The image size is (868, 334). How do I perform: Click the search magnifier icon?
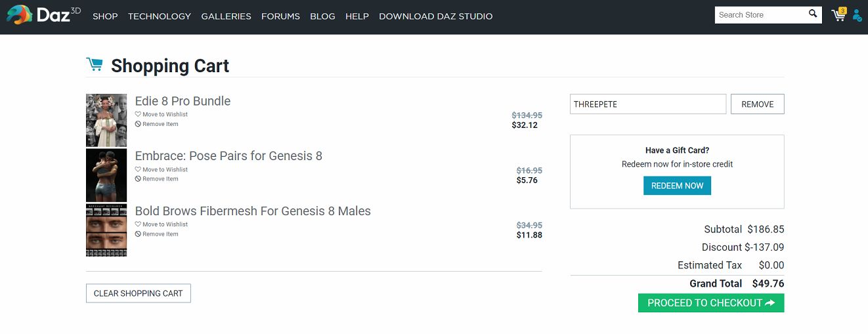coord(813,14)
